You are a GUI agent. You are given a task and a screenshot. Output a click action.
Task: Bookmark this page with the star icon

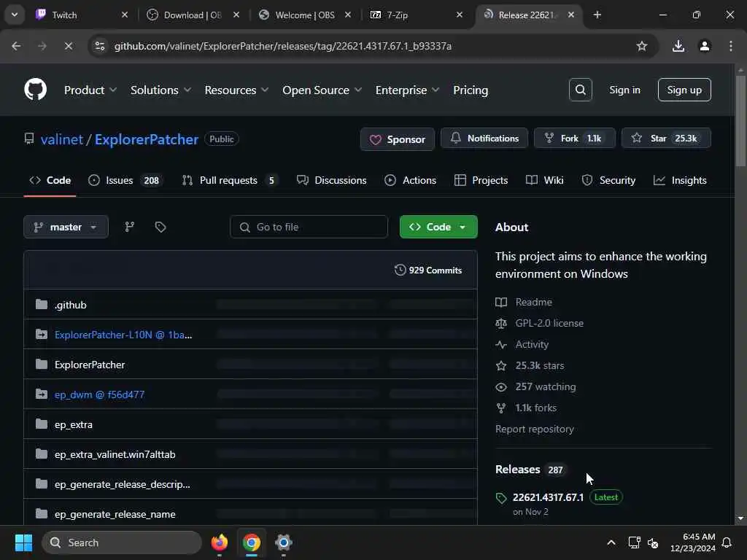(x=642, y=46)
